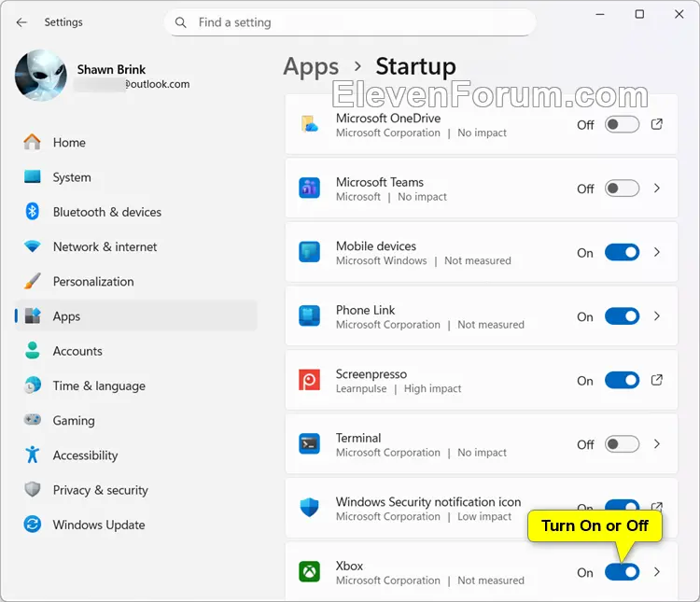The image size is (700, 602).
Task: Open Privacy & security settings
Action: click(x=136, y=490)
